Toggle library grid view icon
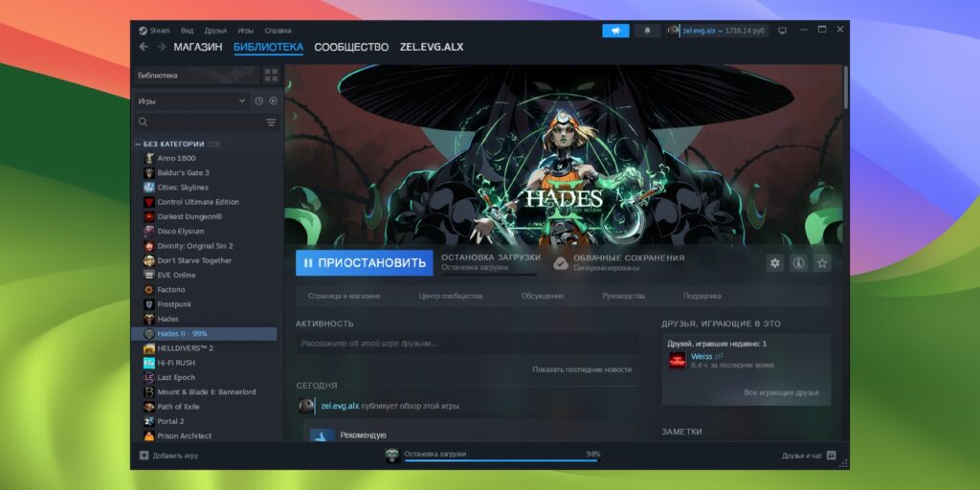 coord(271,76)
